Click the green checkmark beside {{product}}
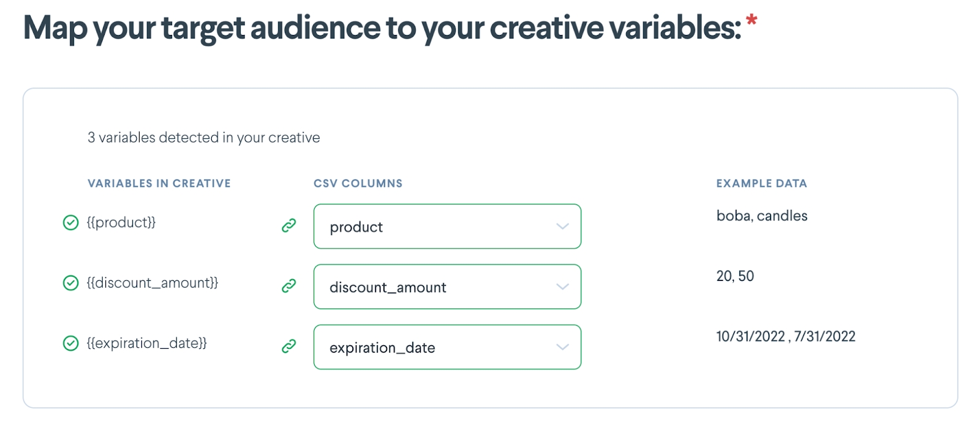980x434 pixels. coord(71,223)
